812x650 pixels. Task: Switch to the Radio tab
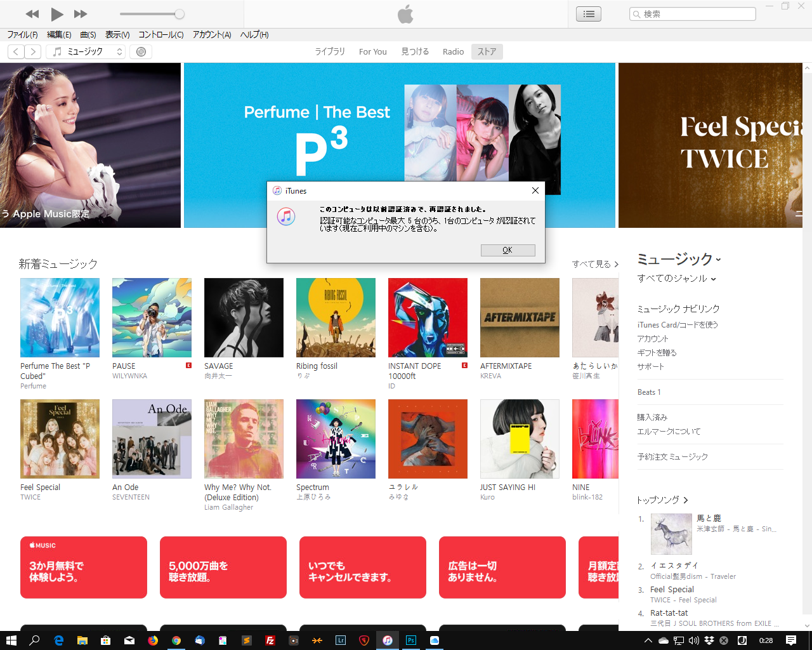coord(454,52)
